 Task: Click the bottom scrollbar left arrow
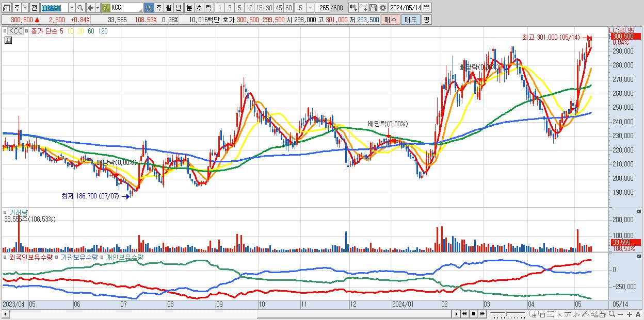(x=5, y=314)
